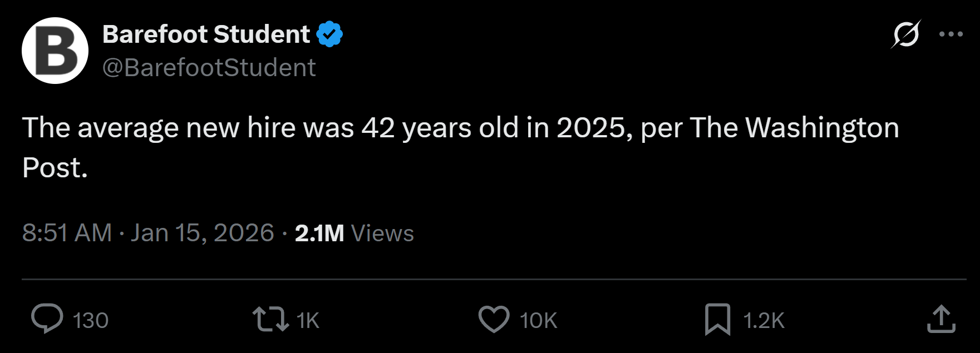Open the Barefoot Student profile avatar
980x353 pixels.
pyautogui.click(x=55, y=51)
